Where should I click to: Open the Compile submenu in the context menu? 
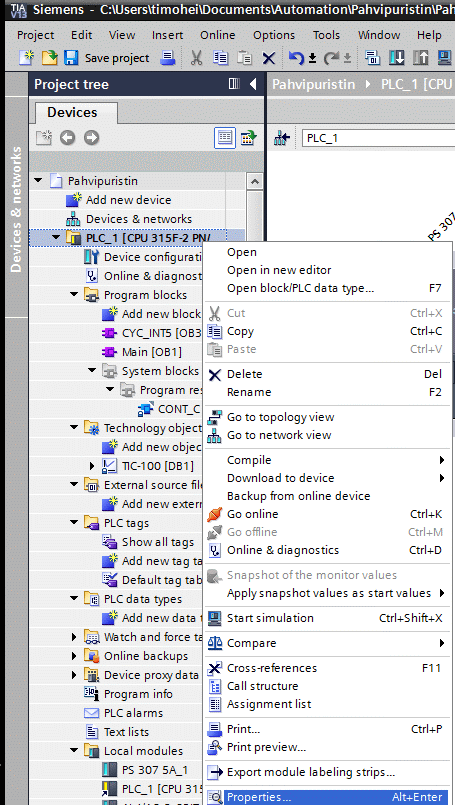pos(325,460)
